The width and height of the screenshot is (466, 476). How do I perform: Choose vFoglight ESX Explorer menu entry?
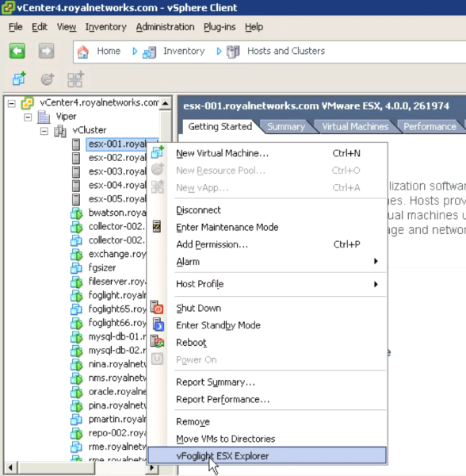[x=267, y=455]
